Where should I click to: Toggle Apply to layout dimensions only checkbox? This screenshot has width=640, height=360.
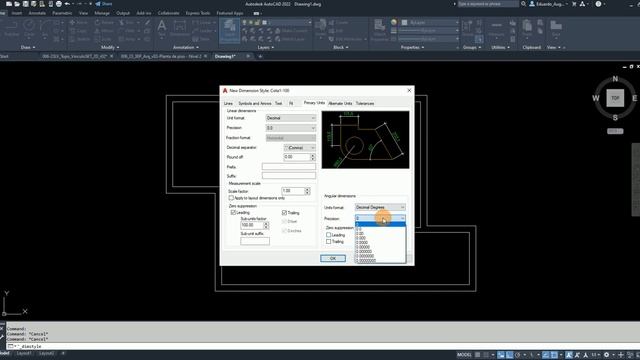[231, 198]
